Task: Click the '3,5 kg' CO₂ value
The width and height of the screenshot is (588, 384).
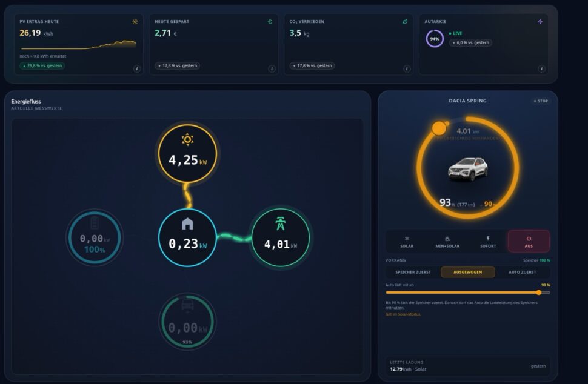Action: [299, 33]
